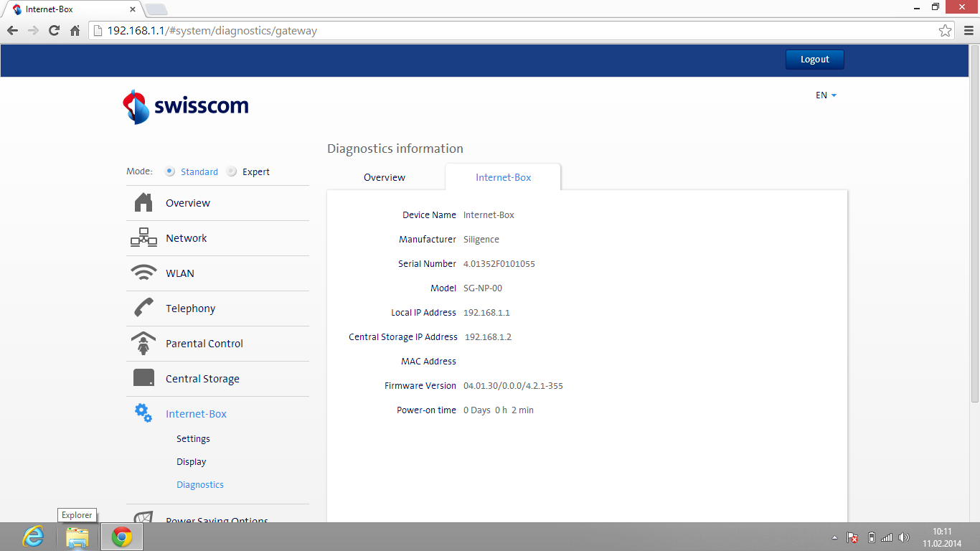Click the Swisscom logo

pos(186,107)
